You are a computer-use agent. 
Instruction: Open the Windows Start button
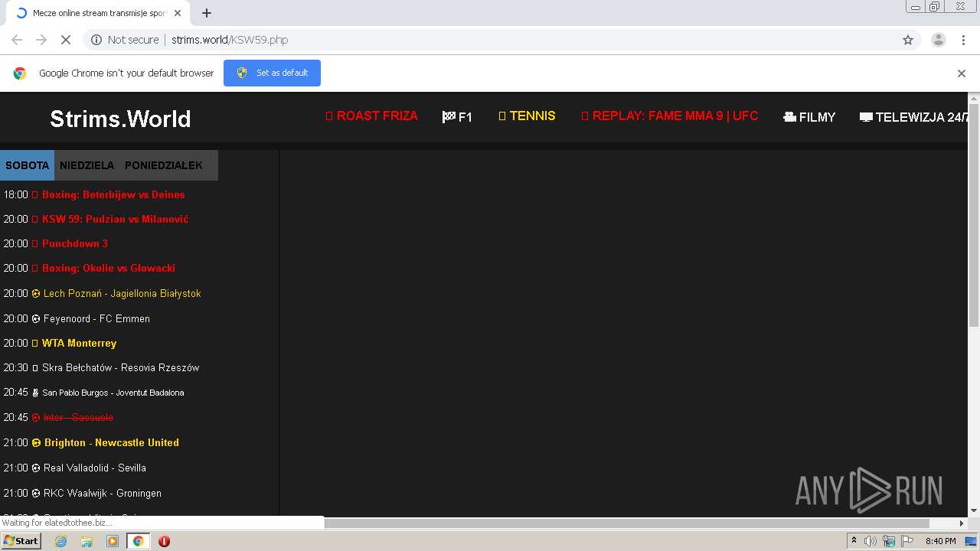point(21,541)
